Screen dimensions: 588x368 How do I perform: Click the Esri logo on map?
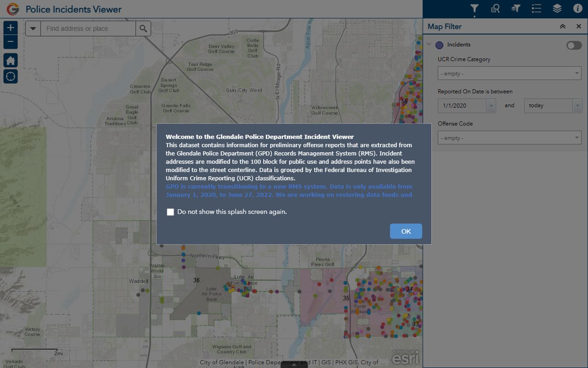406,356
